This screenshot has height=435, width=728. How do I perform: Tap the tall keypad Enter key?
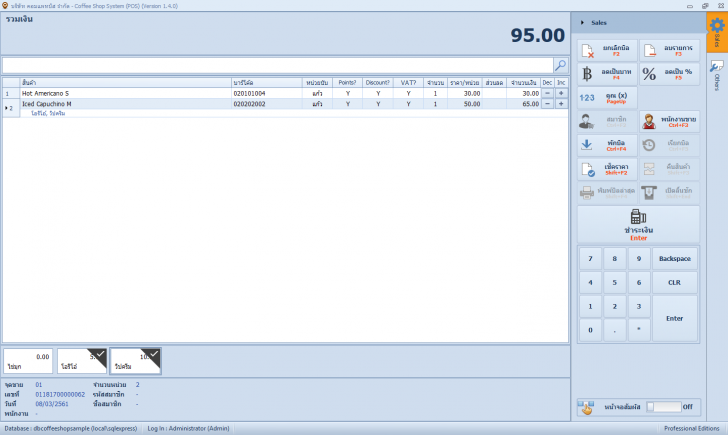click(x=675, y=318)
